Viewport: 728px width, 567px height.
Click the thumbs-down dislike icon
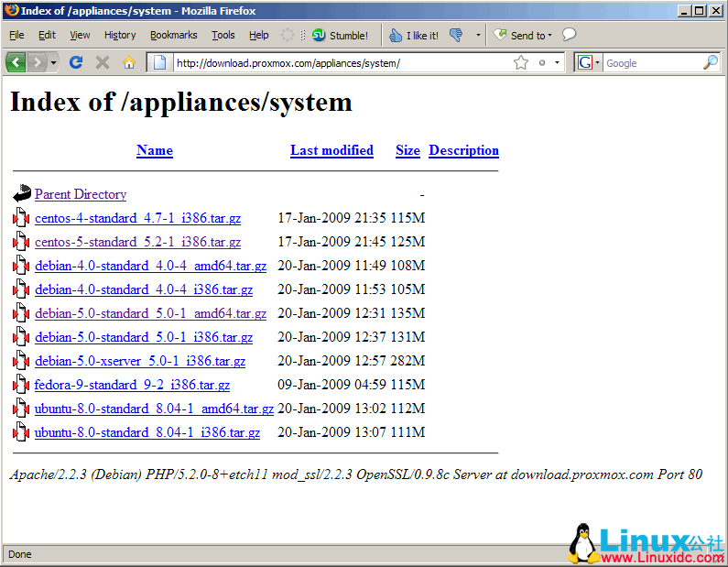tap(456, 36)
